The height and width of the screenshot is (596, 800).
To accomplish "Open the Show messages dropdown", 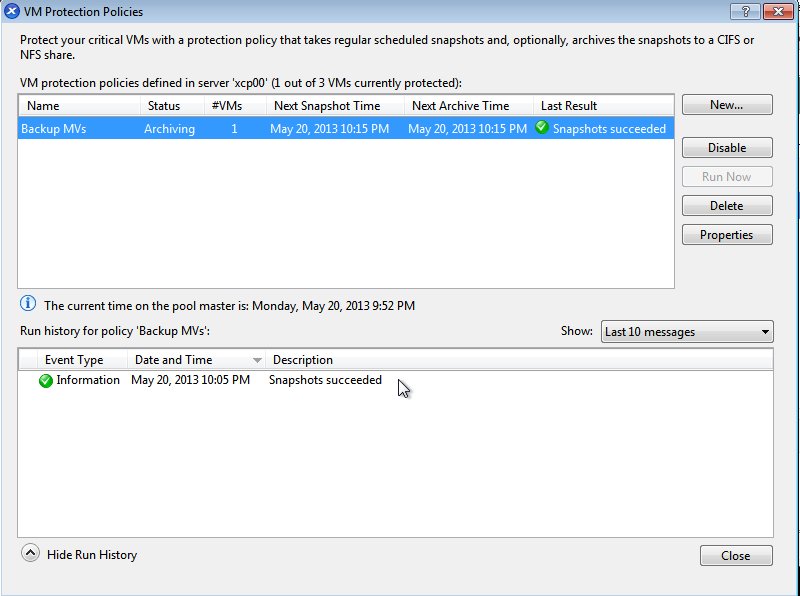I will tap(687, 332).
